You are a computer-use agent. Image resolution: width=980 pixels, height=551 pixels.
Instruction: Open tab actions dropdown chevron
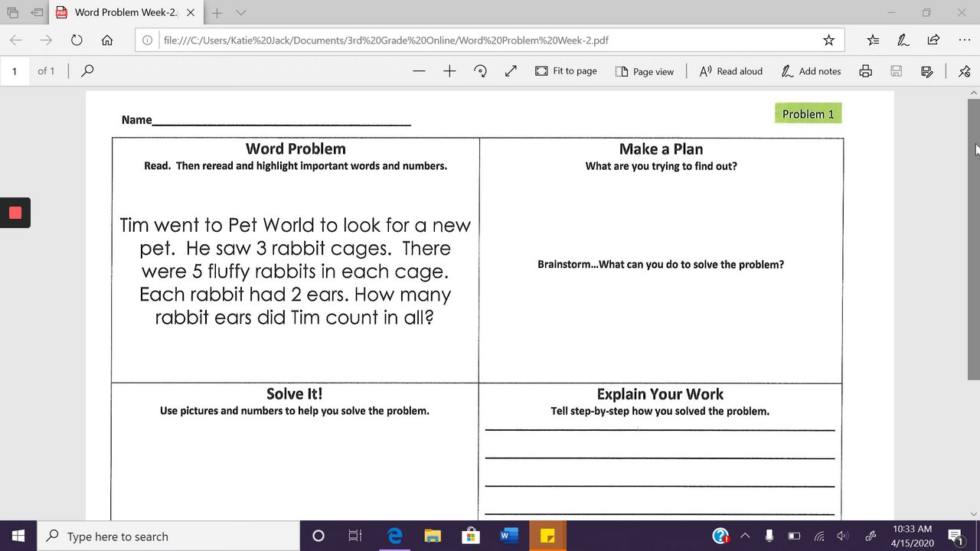tap(240, 13)
